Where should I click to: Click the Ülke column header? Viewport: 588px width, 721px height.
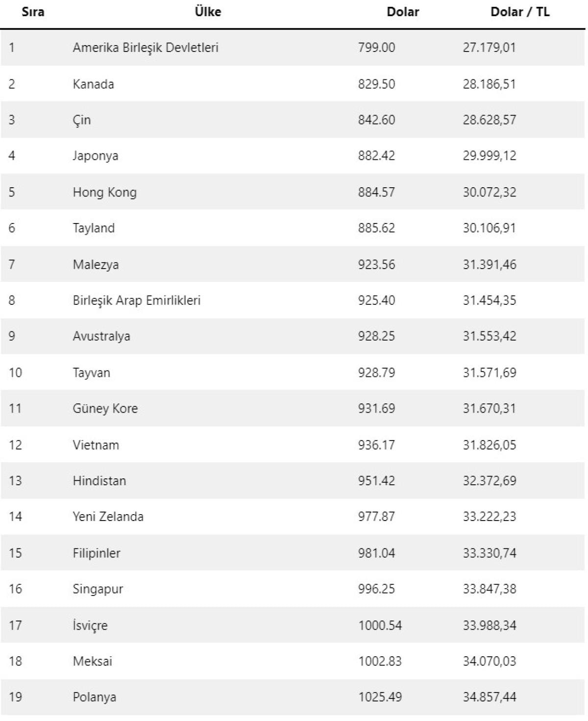coord(208,12)
